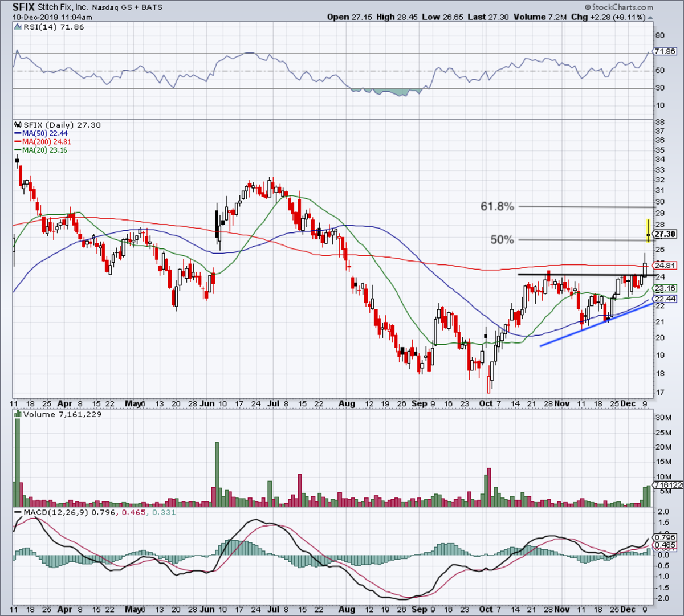The width and height of the screenshot is (684, 616).
Task: Click the High 28.45 value in header
Action: pos(397,17)
